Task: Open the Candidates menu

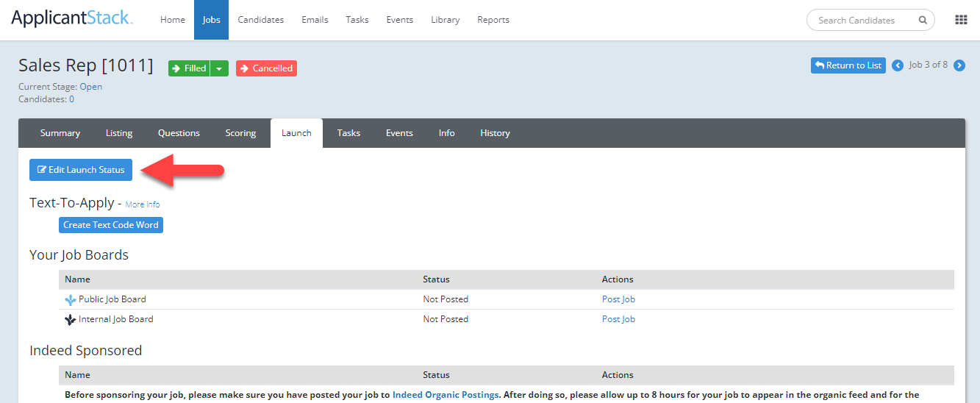Action: tap(261, 20)
